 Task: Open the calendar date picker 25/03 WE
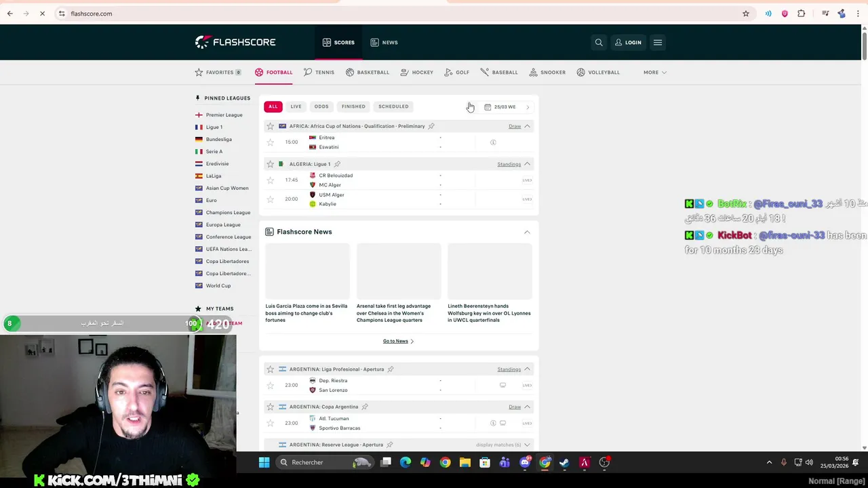pyautogui.click(x=500, y=106)
